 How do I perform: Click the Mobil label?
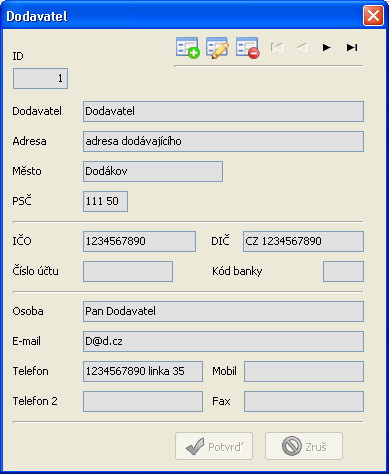point(224,371)
